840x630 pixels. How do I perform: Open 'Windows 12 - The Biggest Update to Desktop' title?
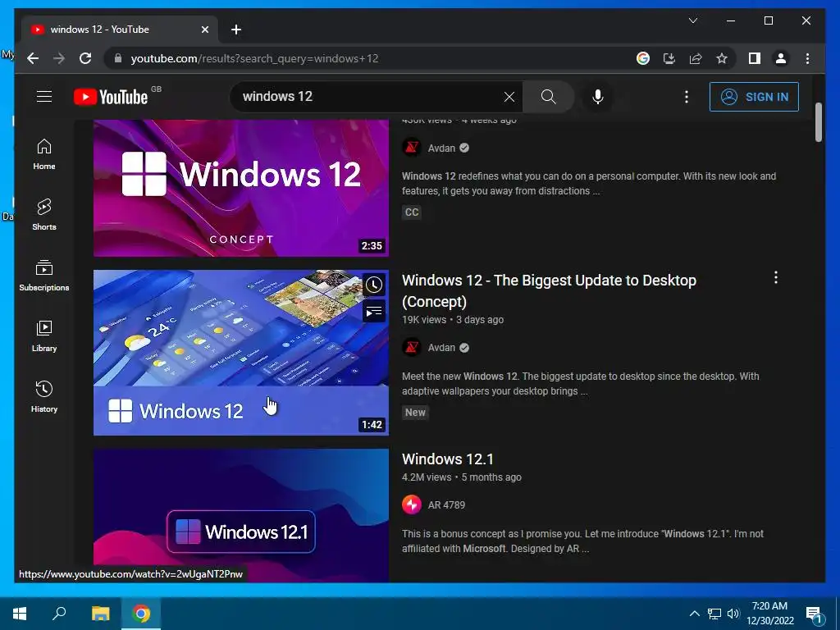(x=549, y=291)
